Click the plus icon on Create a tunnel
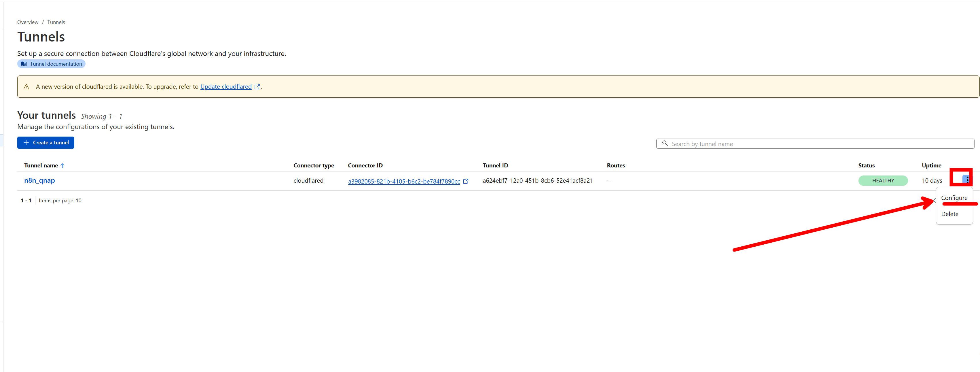The width and height of the screenshot is (980, 372). tap(26, 142)
